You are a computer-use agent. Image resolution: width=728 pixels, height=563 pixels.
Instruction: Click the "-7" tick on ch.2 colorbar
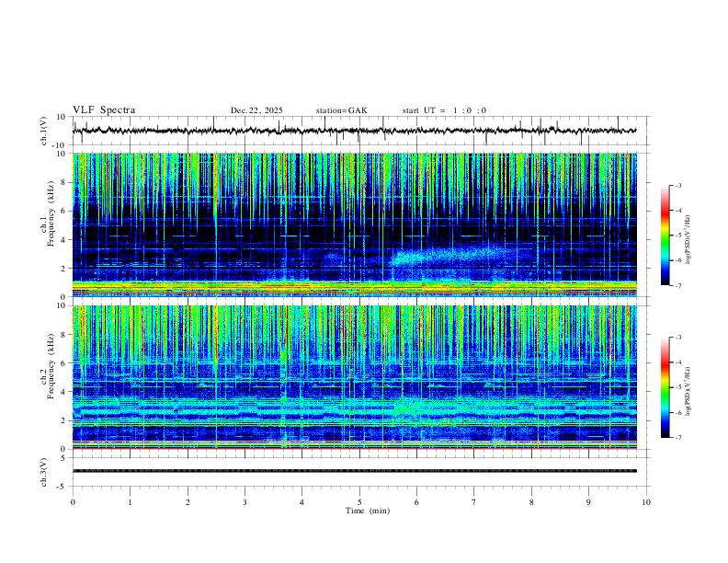677,438
